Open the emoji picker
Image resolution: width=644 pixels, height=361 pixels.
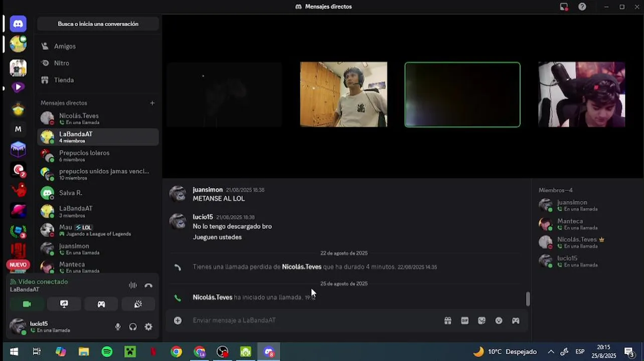499,320
